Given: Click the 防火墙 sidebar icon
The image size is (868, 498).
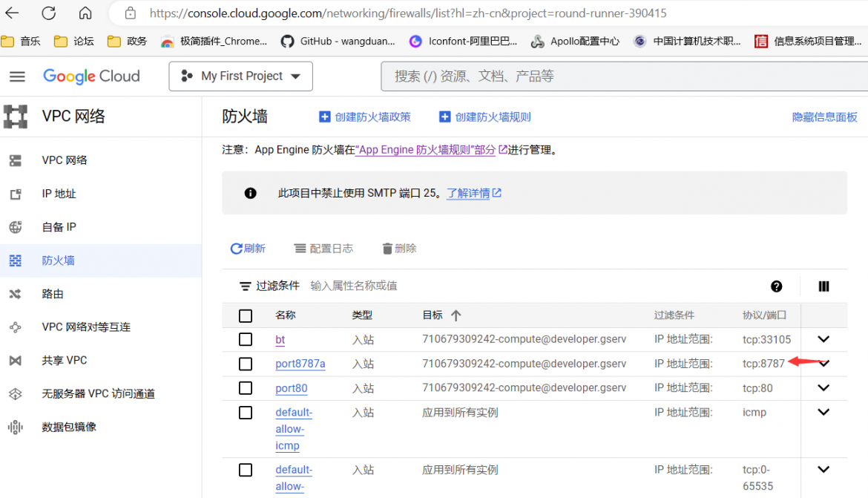Looking at the screenshot, I should click(16, 261).
